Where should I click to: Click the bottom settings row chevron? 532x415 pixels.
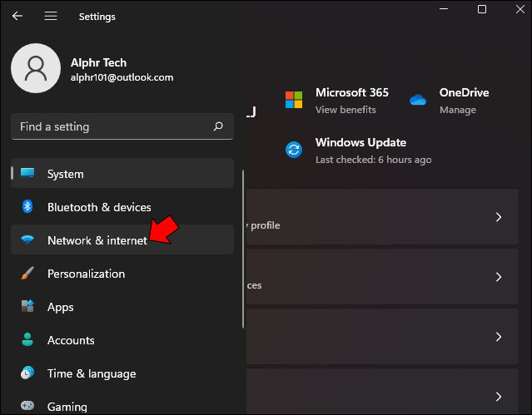point(499,397)
